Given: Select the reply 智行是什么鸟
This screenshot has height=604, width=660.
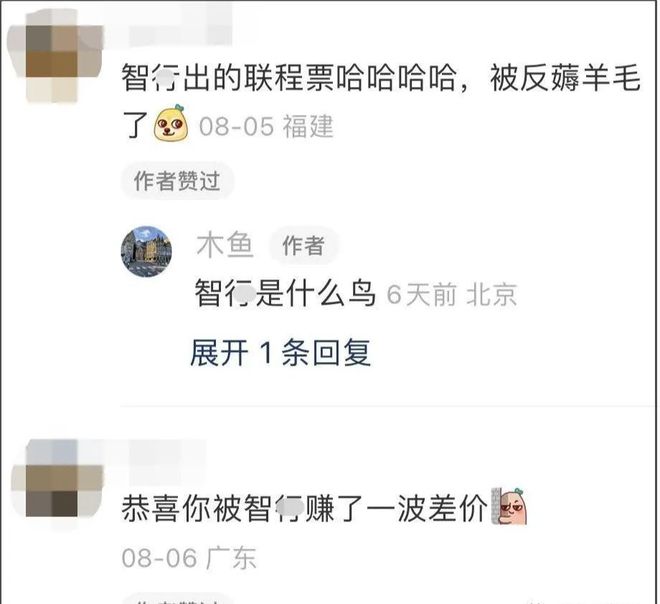Looking at the screenshot, I should [285, 293].
